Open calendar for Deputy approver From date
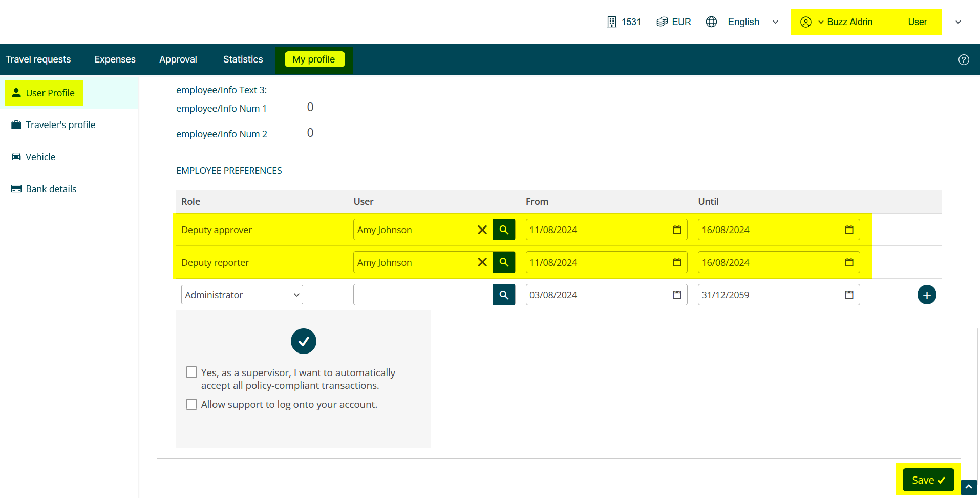This screenshot has height=498, width=980. [x=676, y=230]
